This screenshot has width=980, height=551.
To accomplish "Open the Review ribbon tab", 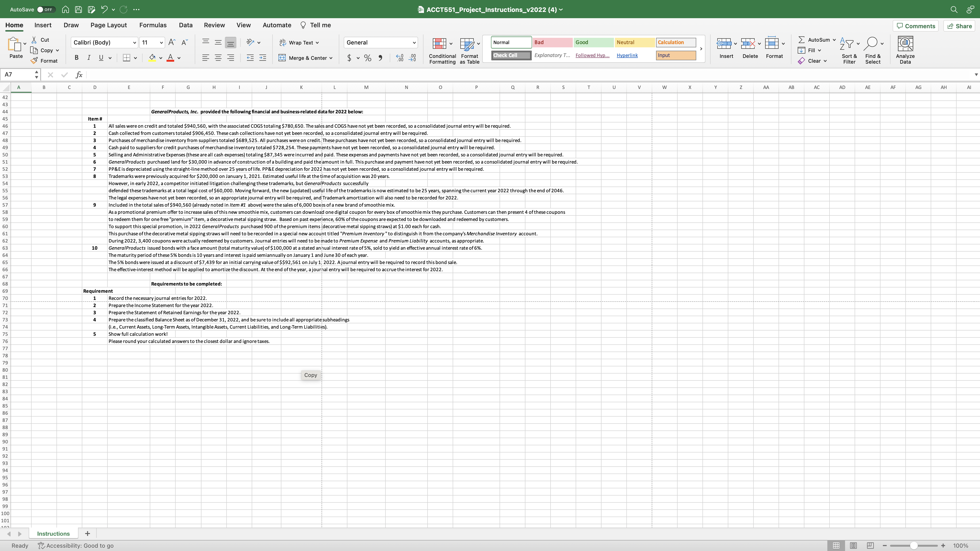I will [214, 25].
